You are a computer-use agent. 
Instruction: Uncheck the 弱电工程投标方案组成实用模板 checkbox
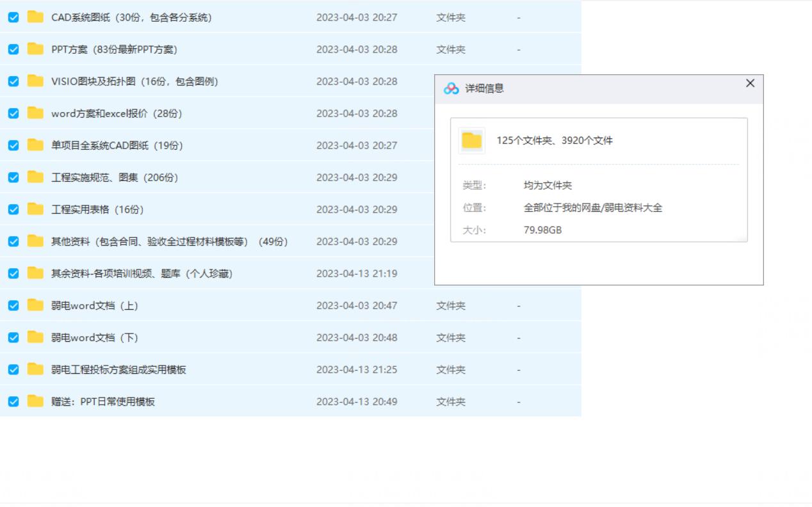(13, 369)
